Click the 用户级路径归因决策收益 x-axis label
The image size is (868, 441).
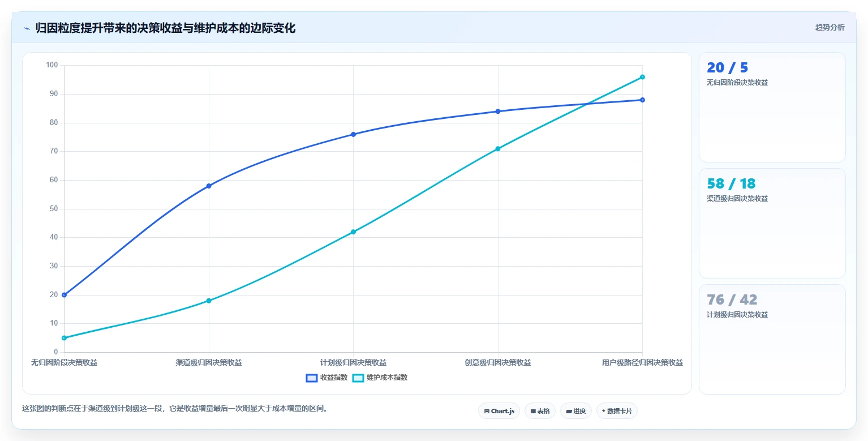642,363
